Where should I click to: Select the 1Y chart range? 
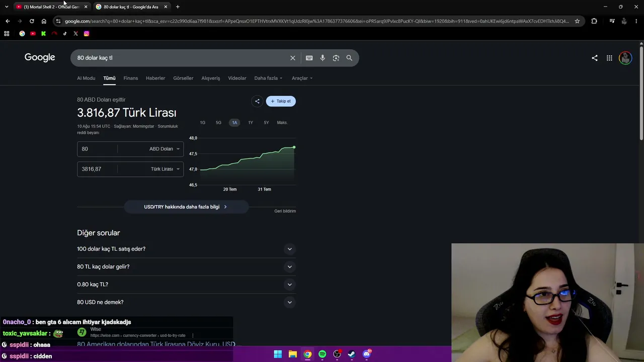click(251, 123)
